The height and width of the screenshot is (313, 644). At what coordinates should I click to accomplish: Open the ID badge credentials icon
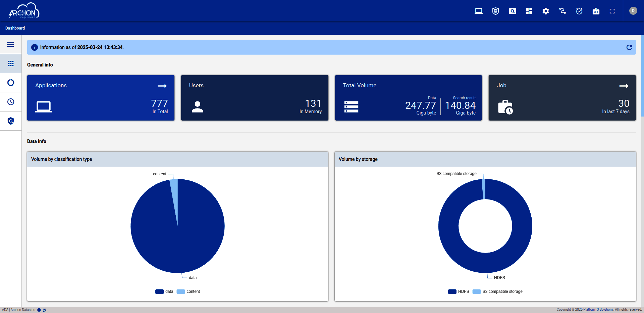(596, 11)
